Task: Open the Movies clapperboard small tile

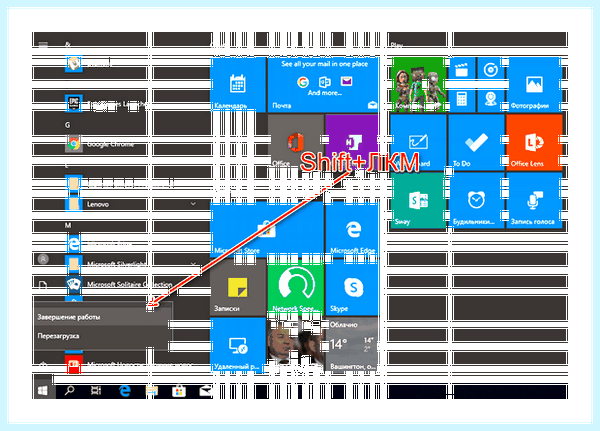Action: (x=462, y=70)
